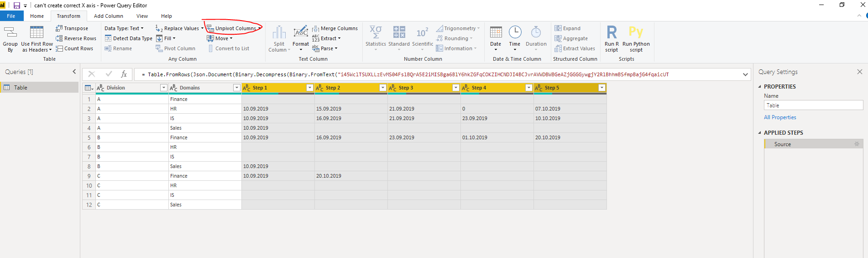
Task: Expand the formula bar
Action: pos(745,74)
